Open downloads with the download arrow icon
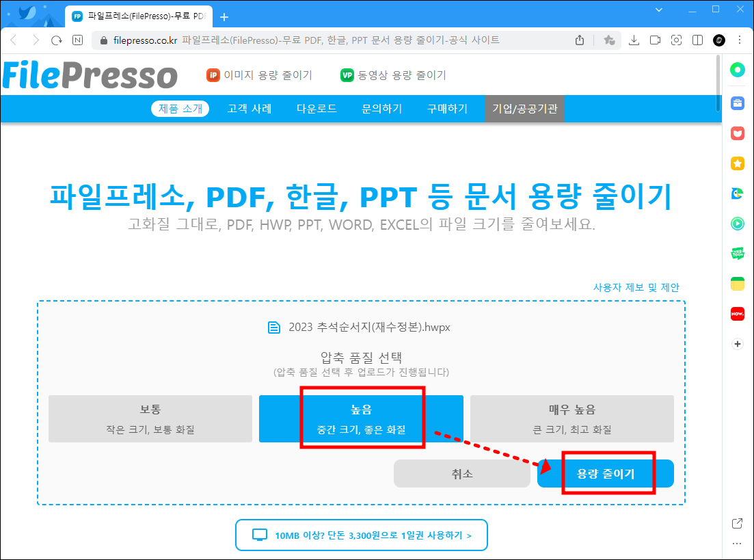 click(x=634, y=40)
